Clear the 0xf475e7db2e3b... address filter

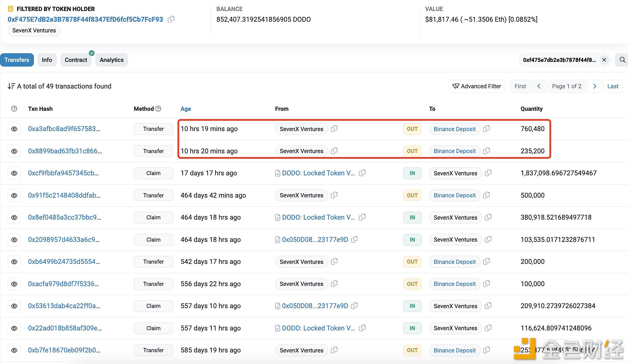[x=604, y=60]
